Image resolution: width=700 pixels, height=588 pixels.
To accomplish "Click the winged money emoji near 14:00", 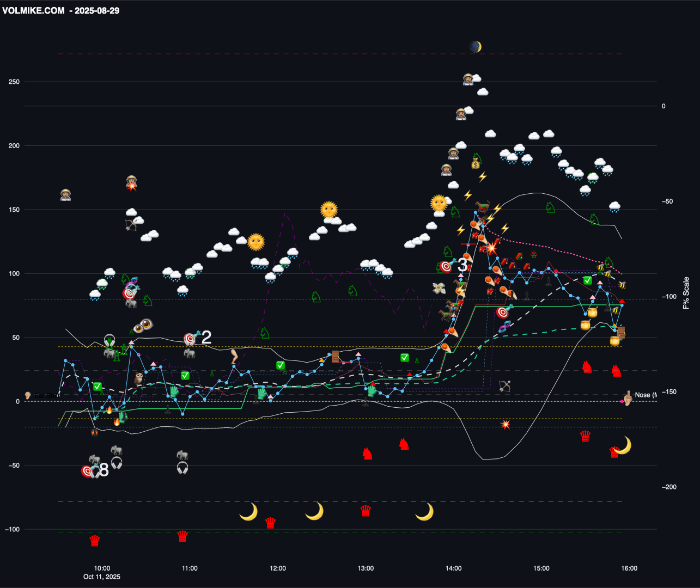I will pos(439,289).
